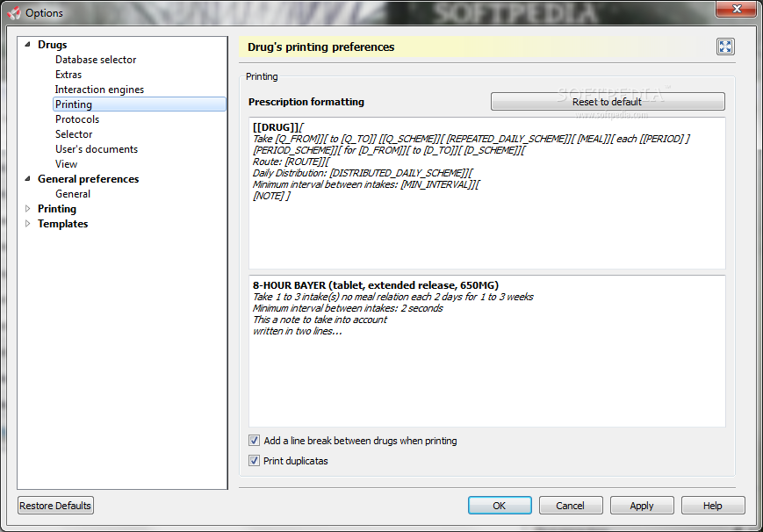763x532 pixels.
Task: Select the Templates category label
Action: tap(62, 223)
